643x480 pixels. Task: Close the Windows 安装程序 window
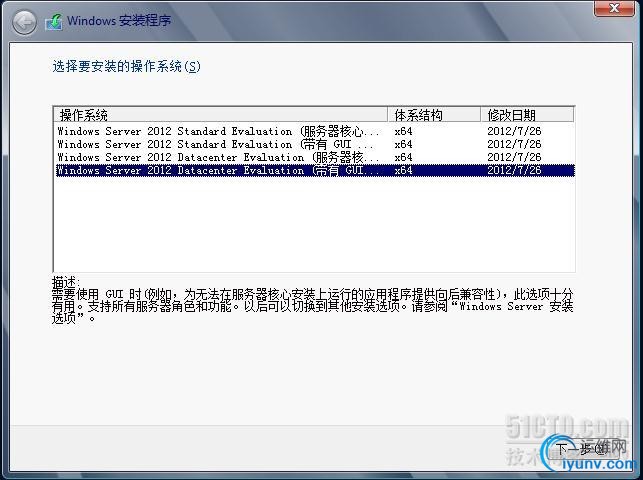[x=614, y=8]
